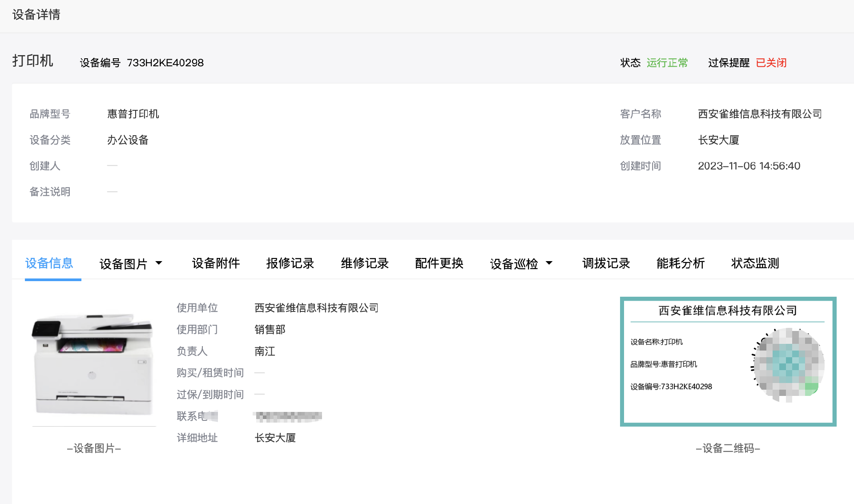The image size is (854, 504).
Task: Click the QR label card company title
Action: pyautogui.click(x=727, y=310)
